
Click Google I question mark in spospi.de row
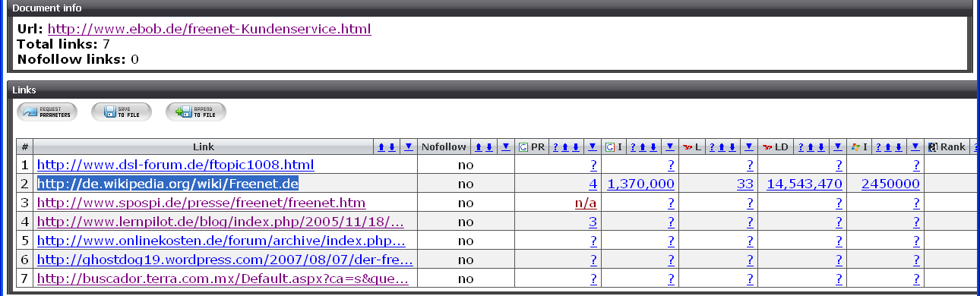[x=671, y=203]
